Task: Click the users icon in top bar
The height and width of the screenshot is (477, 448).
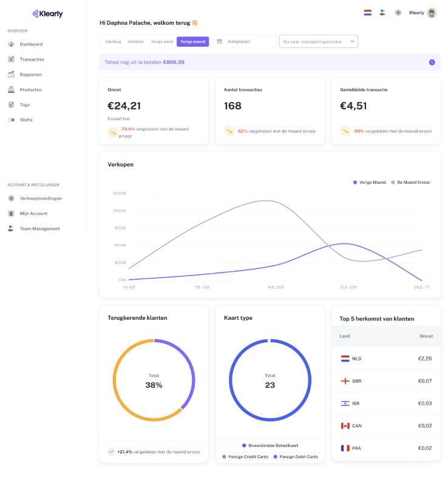Action: tap(382, 12)
